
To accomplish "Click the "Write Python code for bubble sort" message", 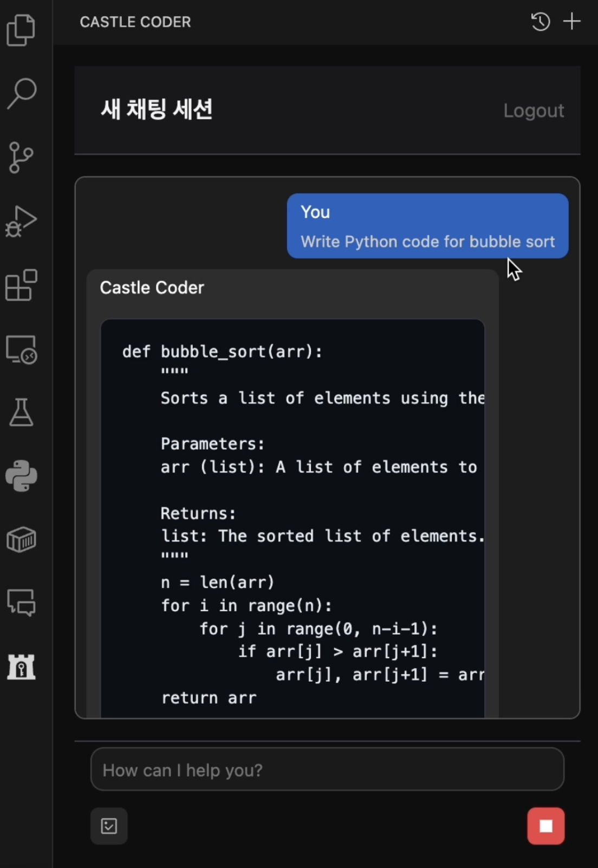I will 427,241.
